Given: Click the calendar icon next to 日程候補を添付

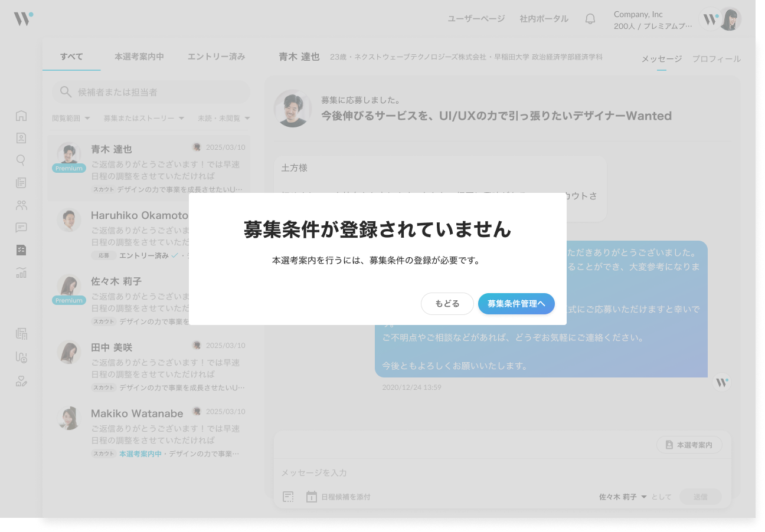Looking at the screenshot, I should point(311,497).
